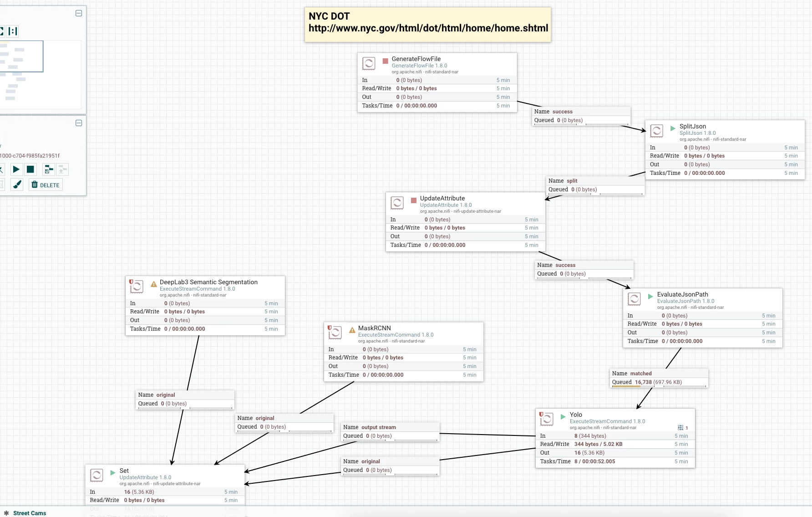Click the warning triangle on MaskRCNN

[x=352, y=330]
